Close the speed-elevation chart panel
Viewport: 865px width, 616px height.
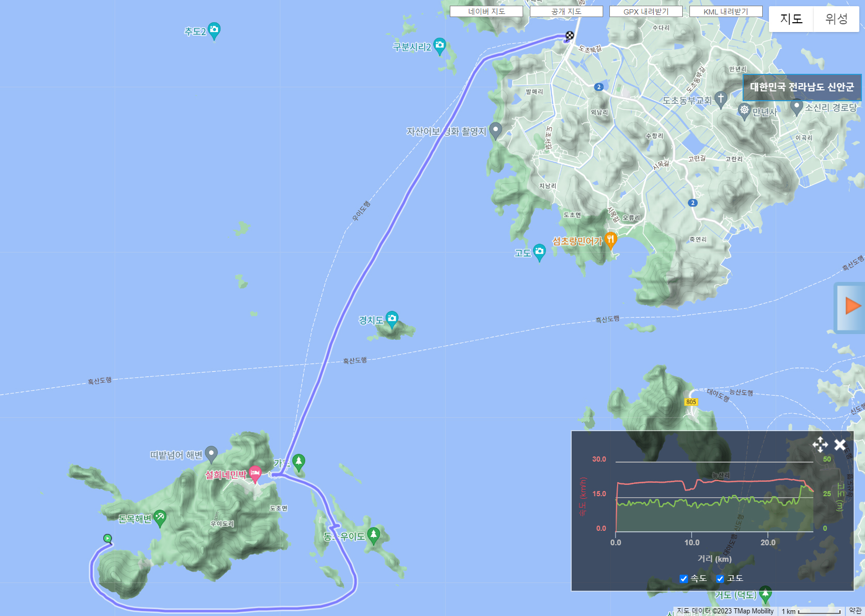click(x=840, y=445)
